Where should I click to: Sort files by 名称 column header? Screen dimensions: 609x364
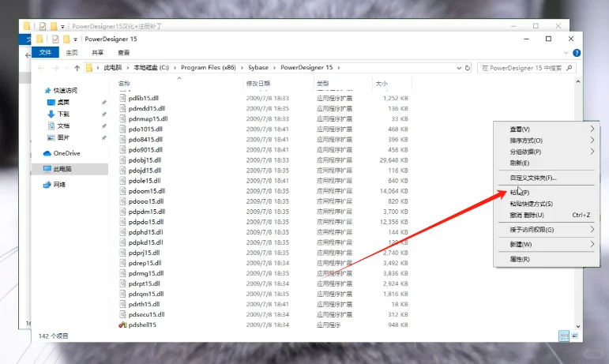pyautogui.click(x=124, y=84)
